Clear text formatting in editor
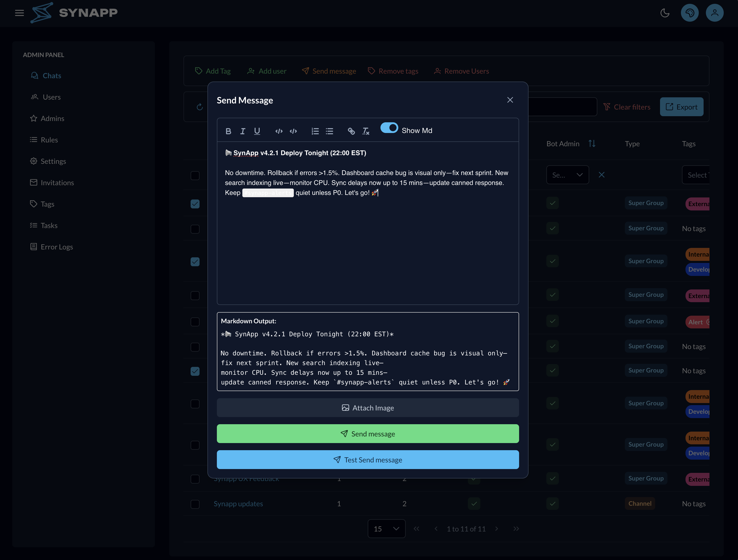 (366, 131)
